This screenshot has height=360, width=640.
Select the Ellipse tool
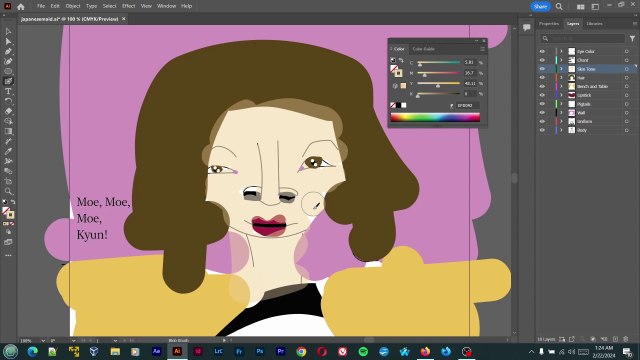(8, 71)
